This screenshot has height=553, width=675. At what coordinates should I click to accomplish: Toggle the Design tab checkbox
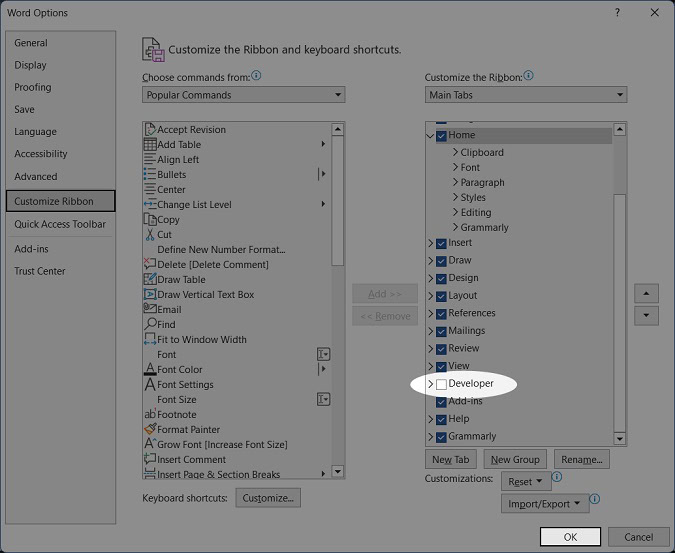point(441,279)
